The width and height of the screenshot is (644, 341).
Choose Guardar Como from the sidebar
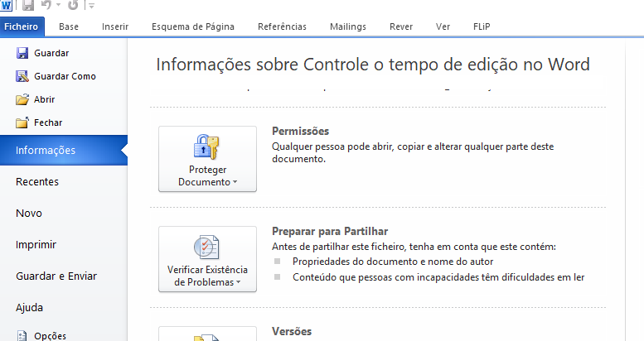point(64,76)
